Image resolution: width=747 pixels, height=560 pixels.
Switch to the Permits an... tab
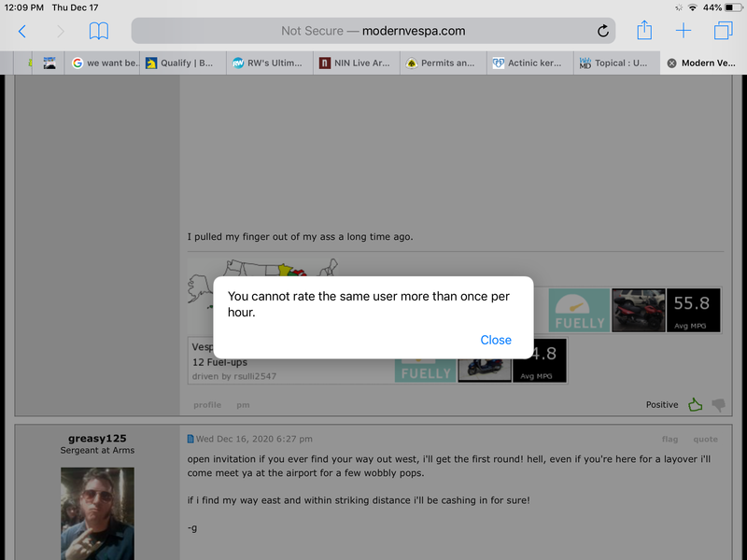[443, 63]
